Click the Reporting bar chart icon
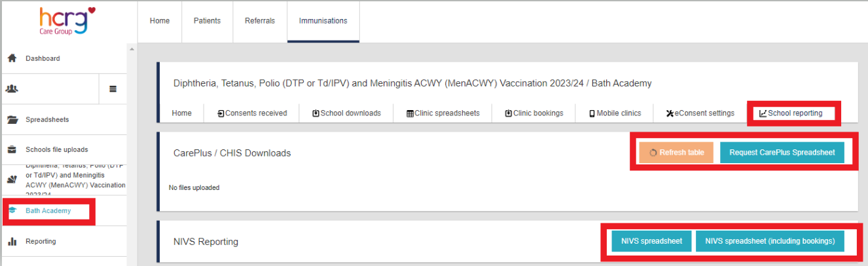868x266 pixels. click(12, 241)
